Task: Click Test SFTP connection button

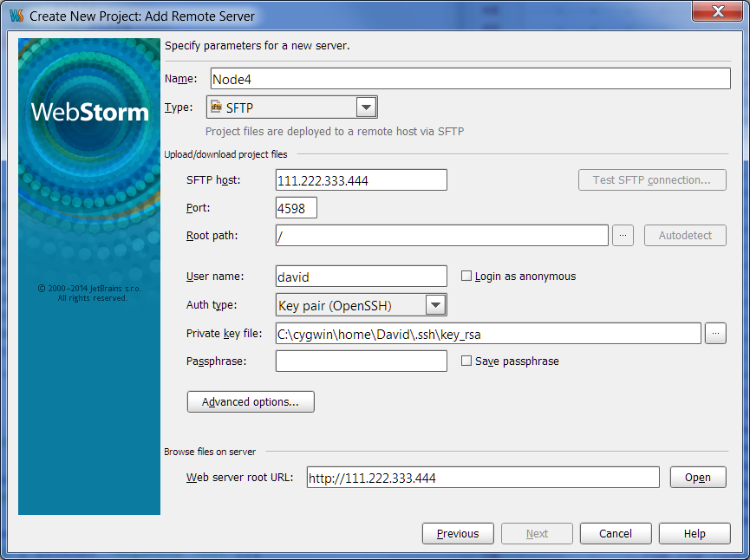Action: tap(652, 179)
